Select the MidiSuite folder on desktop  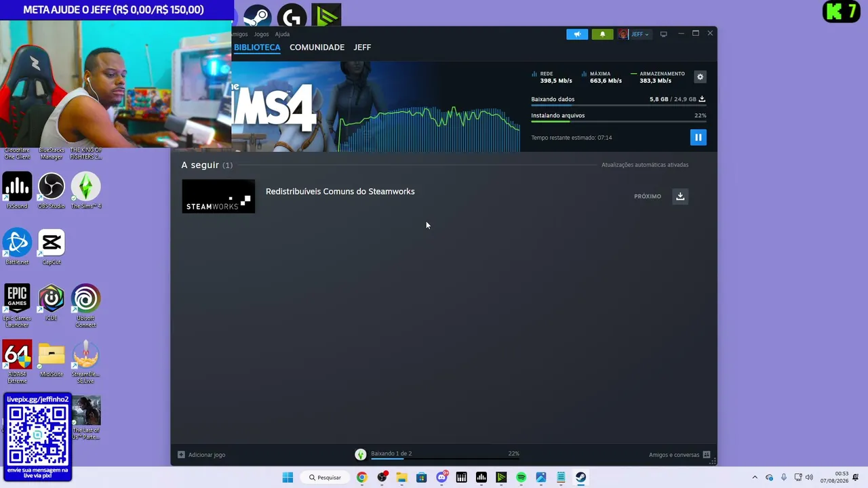[x=52, y=359]
